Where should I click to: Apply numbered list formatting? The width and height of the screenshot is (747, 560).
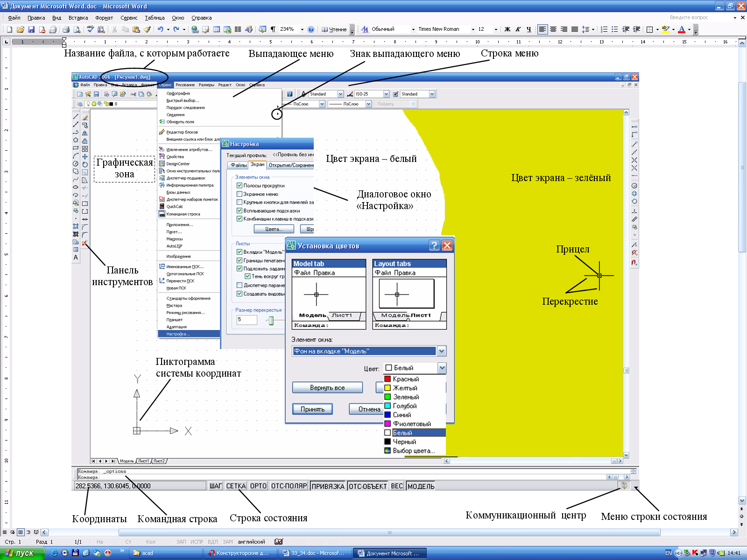[604, 29]
